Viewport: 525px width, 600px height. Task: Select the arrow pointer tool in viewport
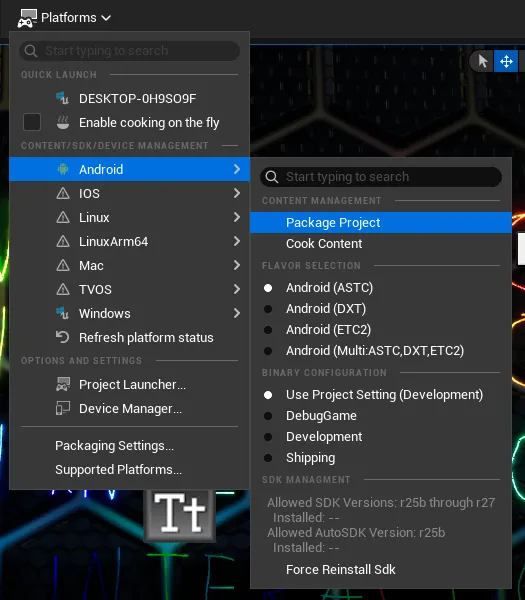(483, 61)
